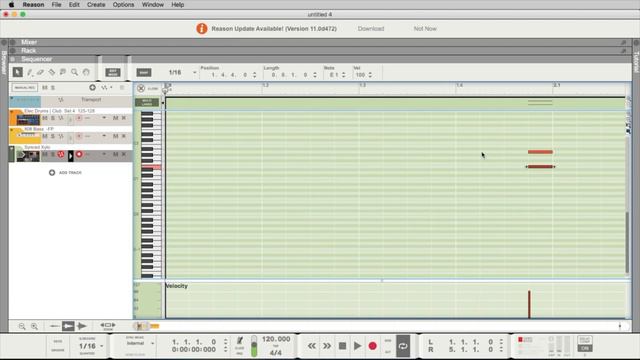This screenshot has height=360, width=640.
Task: Select the upper red note in the piano roll
Action: tap(540, 152)
